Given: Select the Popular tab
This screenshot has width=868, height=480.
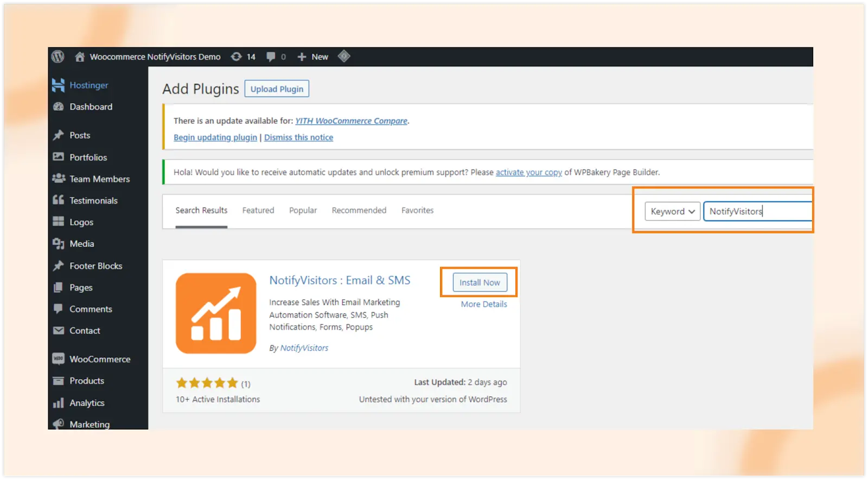Looking at the screenshot, I should pos(303,210).
